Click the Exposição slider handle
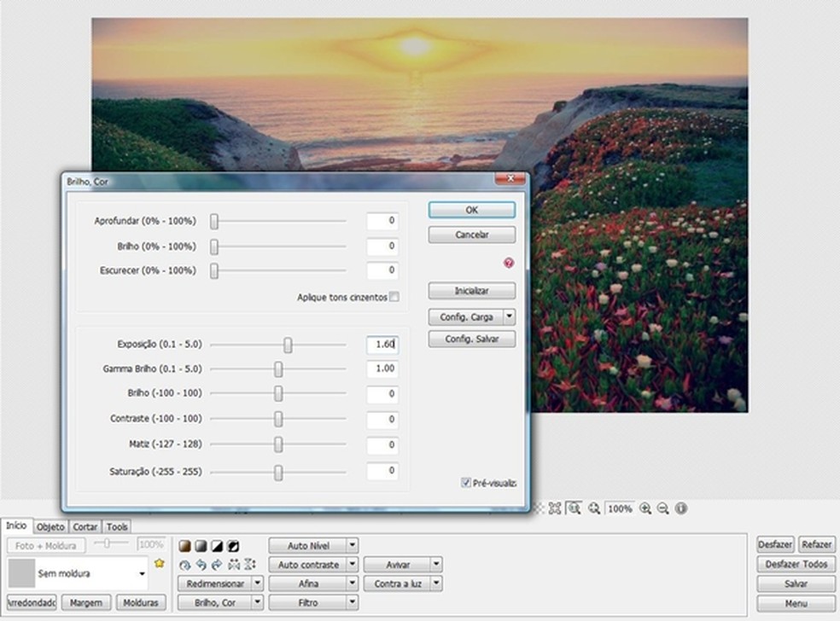Image resolution: width=840 pixels, height=621 pixels. pyautogui.click(x=289, y=345)
